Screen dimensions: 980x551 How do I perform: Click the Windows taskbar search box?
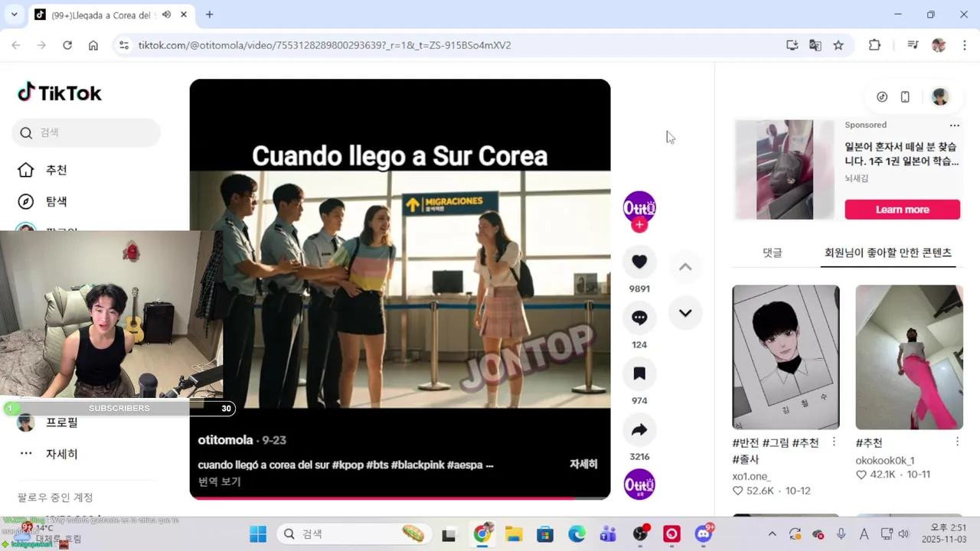point(354,534)
